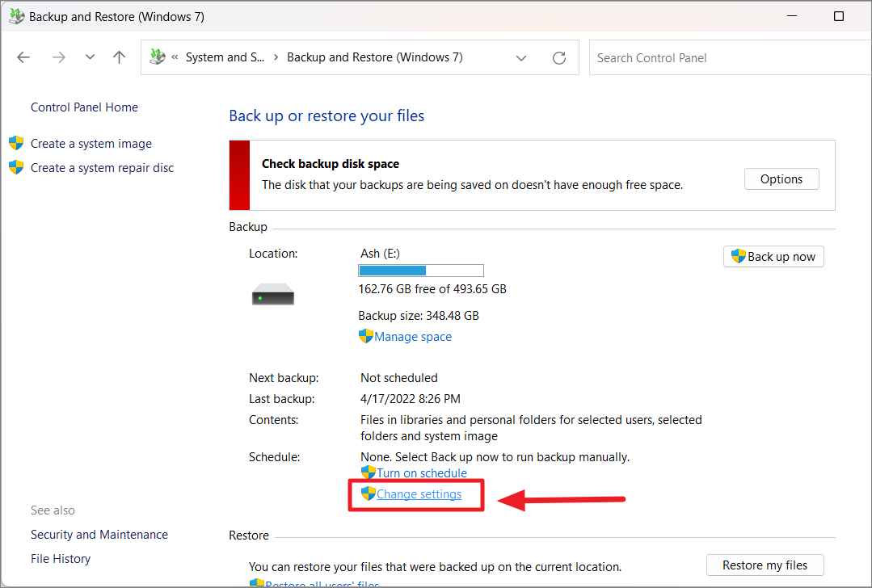Select Backup and Restore breadcrumb segment
The width and height of the screenshot is (872, 588).
(374, 57)
